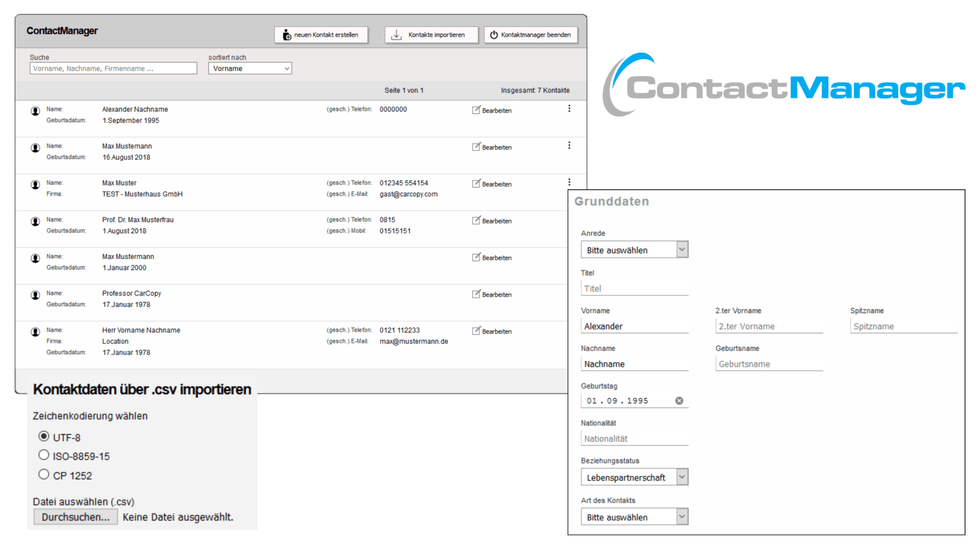Open the Anrede dropdown
This screenshot has width=980, height=549.
coord(634,249)
